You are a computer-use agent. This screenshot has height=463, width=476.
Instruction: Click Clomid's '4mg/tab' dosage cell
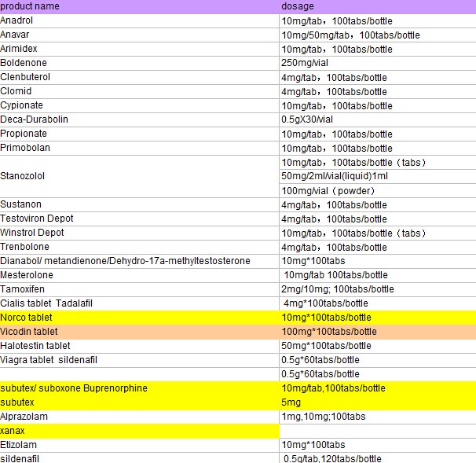point(378,91)
